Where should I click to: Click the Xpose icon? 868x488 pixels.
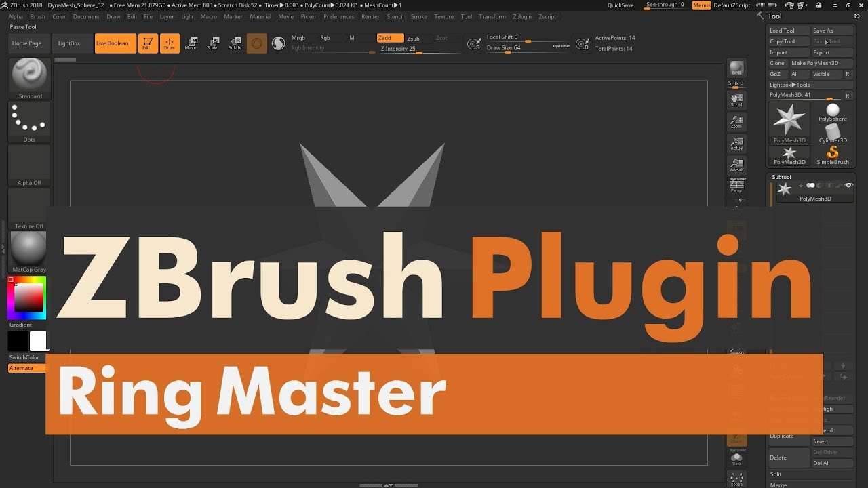pyautogui.click(x=736, y=479)
